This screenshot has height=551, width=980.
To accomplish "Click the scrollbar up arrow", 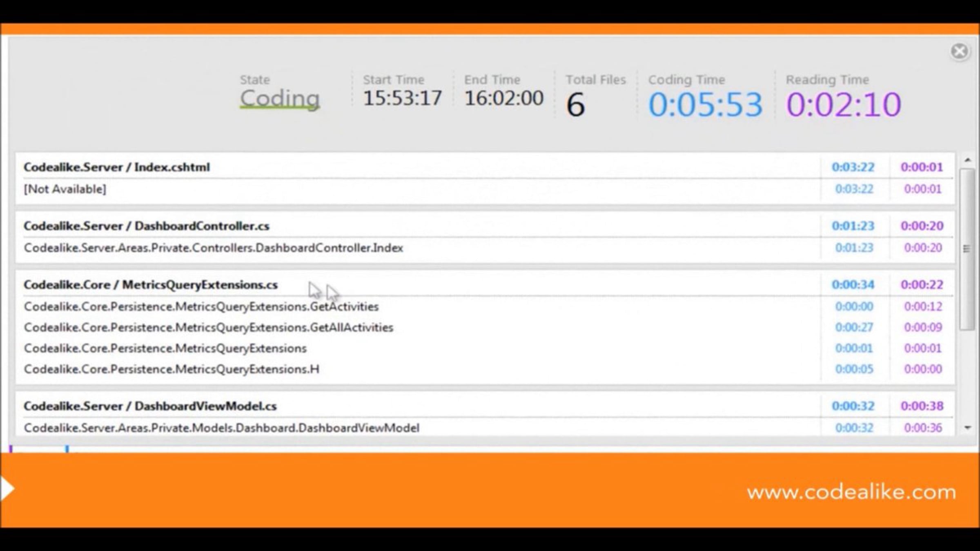I will (x=967, y=160).
